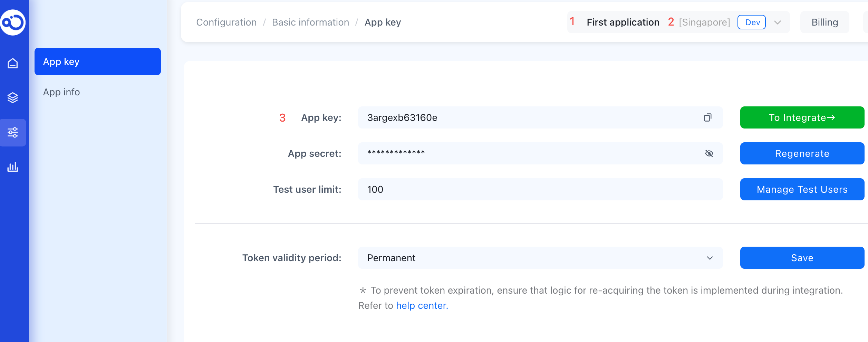Viewport: 868px width, 342px height.
Task: Click the [Singapore] region label
Action: (704, 22)
